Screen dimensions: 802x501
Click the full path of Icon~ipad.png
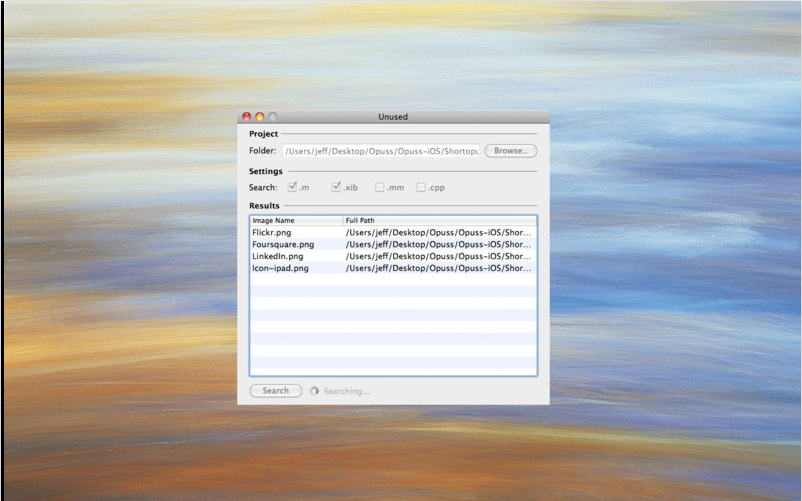(438, 268)
